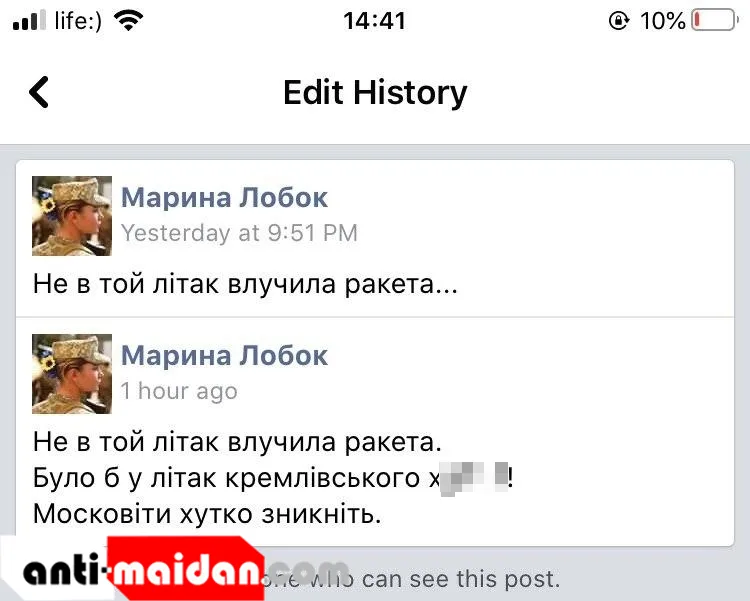Tap the pixelated censored word
750x601 pixels.
[x=474, y=478]
